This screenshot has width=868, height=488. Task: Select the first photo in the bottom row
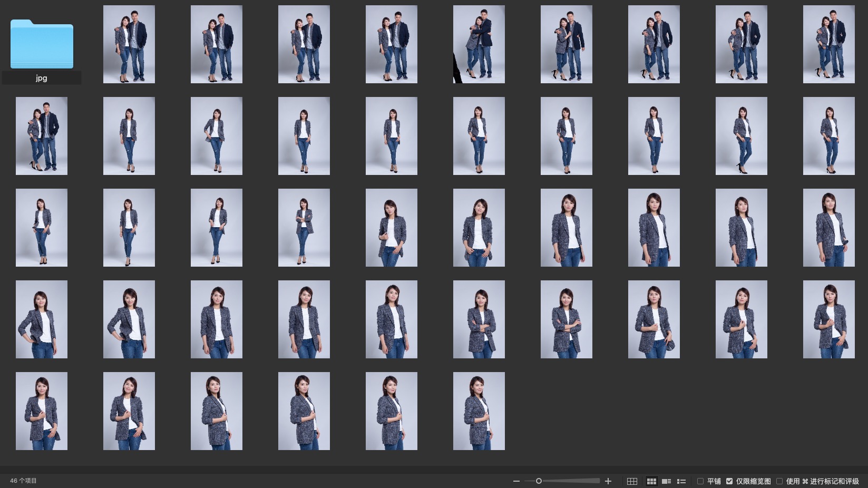pyautogui.click(x=42, y=411)
